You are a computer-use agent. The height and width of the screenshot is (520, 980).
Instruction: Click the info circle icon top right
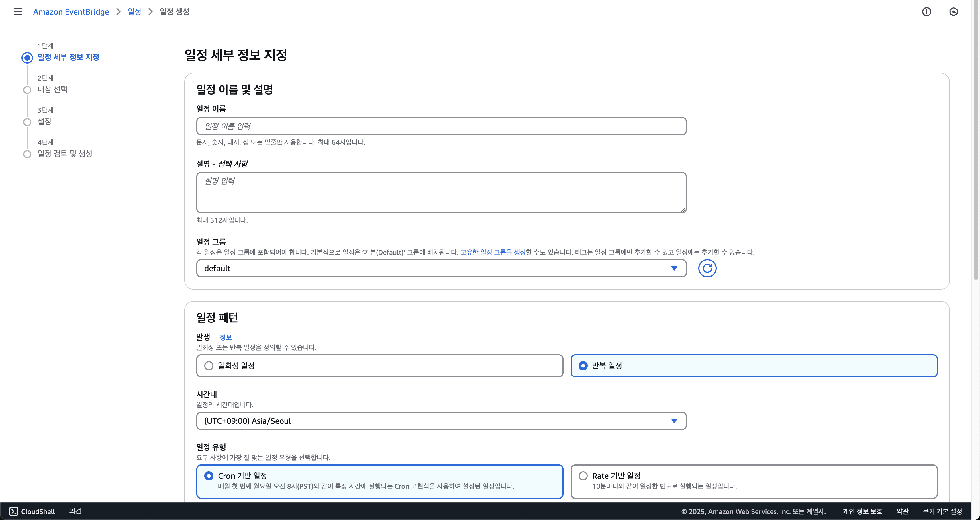coord(926,12)
